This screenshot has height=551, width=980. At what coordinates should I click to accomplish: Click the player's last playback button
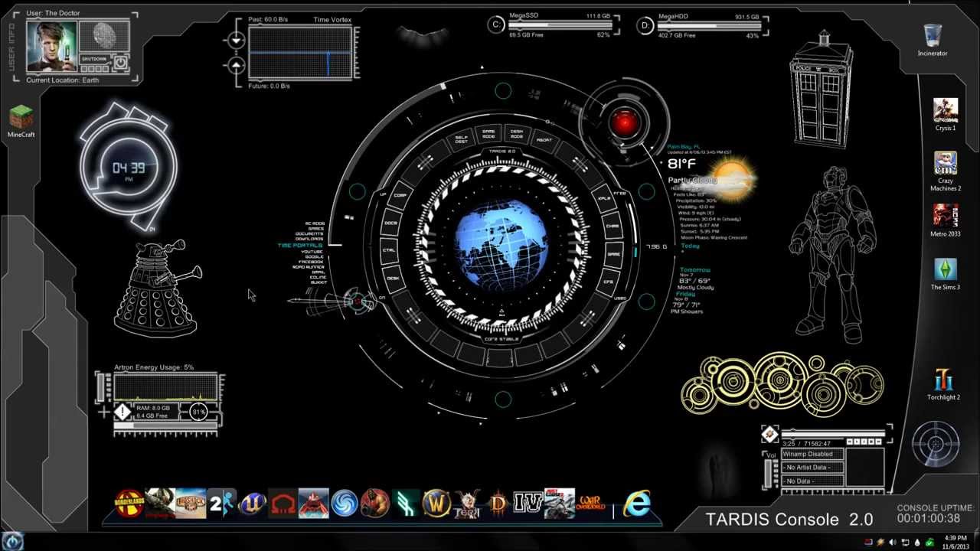880,442
